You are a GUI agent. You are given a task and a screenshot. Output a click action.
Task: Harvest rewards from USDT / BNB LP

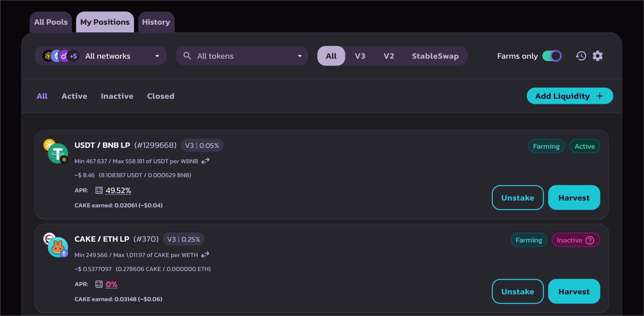click(x=574, y=198)
